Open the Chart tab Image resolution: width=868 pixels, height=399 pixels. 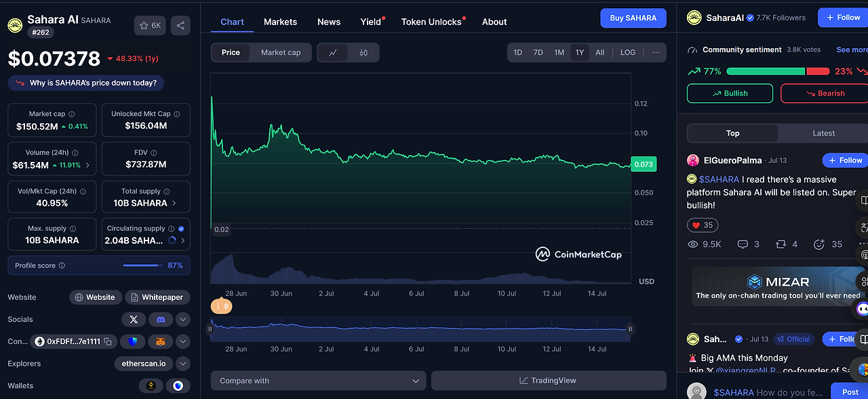point(232,22)
